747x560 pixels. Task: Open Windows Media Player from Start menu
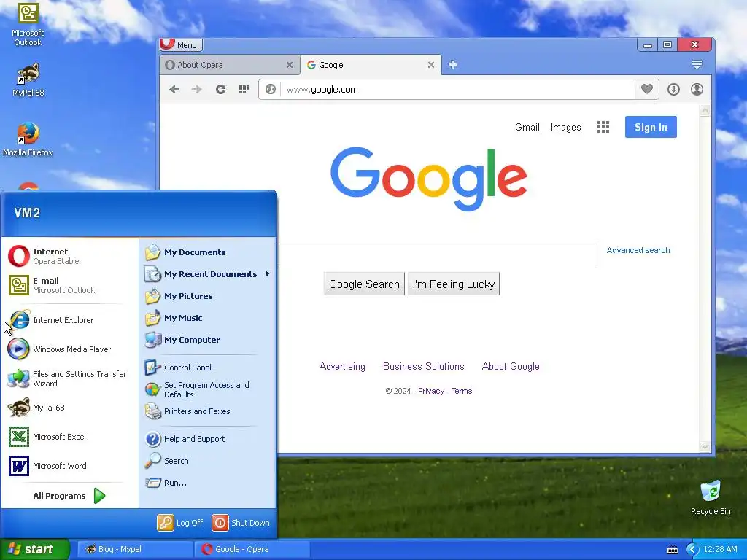tap(69, 349)
